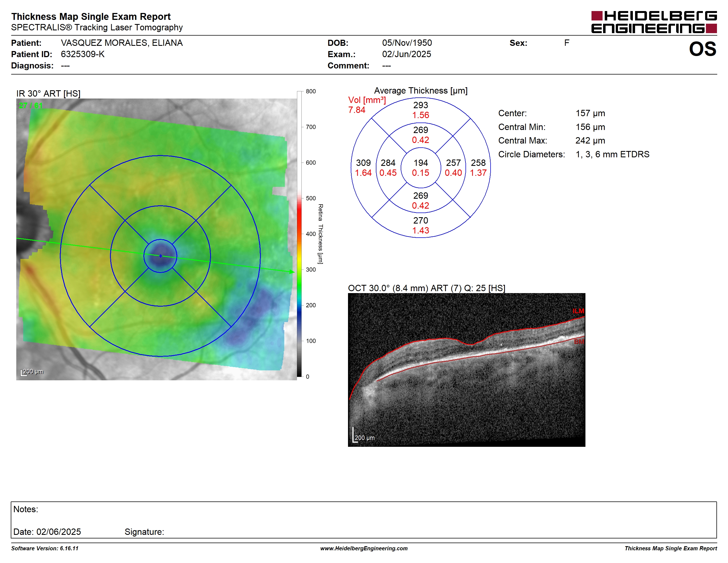Click the outer right sector value 258
728x563 pixels.
[x=478, y=163]
